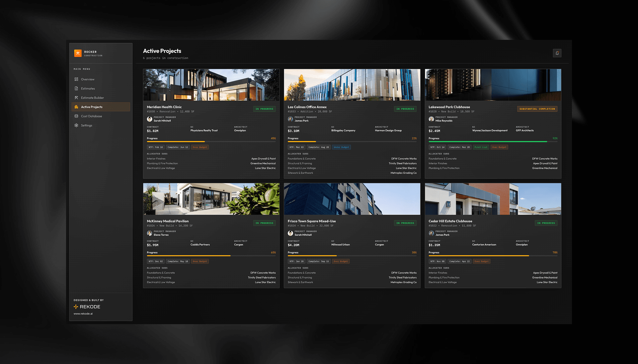Viewport: 638px width, 364px height.
Task: Click the Meridian Health Clinic project title
Action: tap(164, 107)
